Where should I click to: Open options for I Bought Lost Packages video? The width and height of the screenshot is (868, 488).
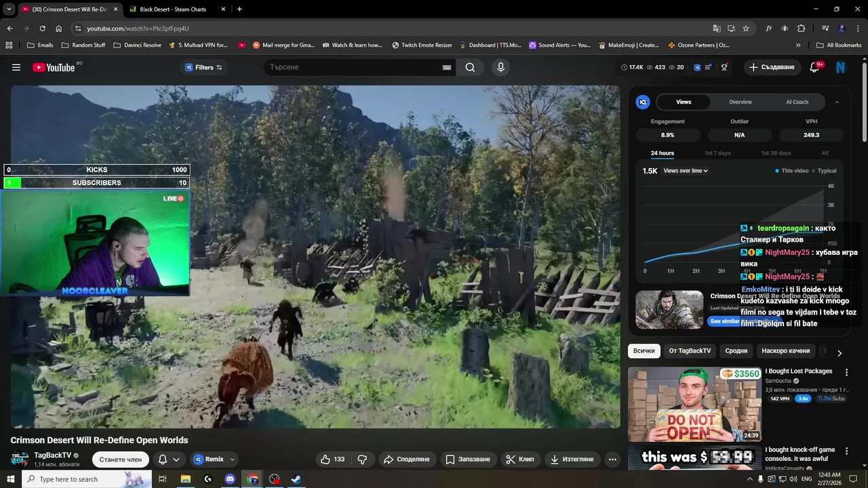click(846, 372)
